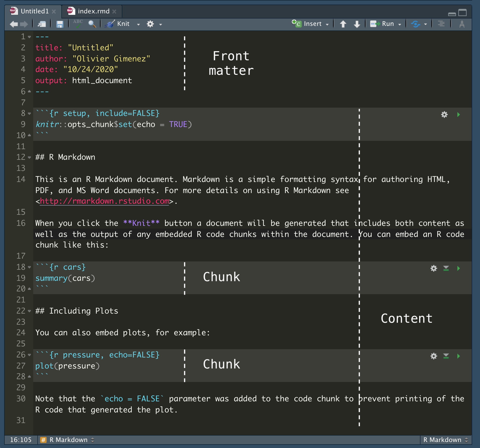Go to next chunk down arrow
Screen dimensions: 480x448
click(357, 24)
